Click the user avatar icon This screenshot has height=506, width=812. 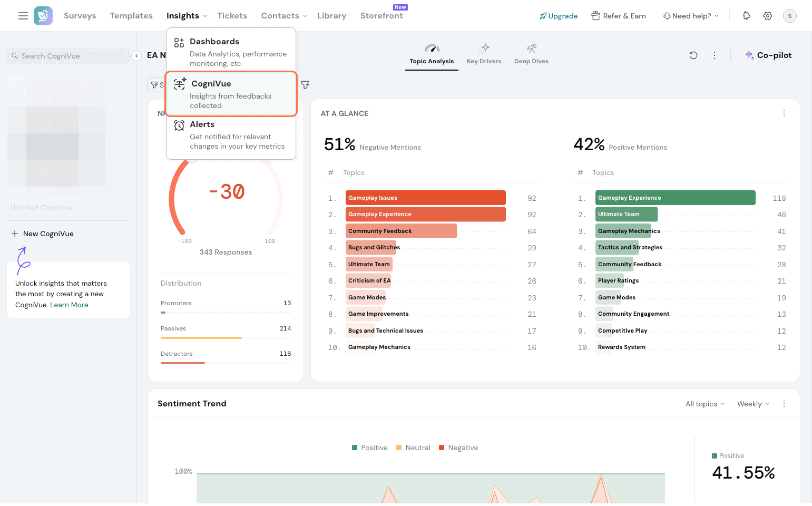click(x=789, y=16)
